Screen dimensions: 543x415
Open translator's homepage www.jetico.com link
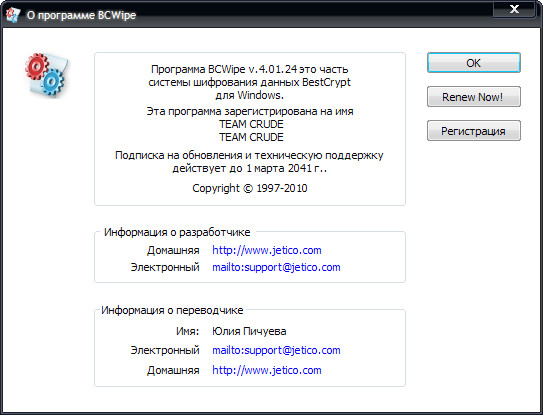click(x=267, y=370)
